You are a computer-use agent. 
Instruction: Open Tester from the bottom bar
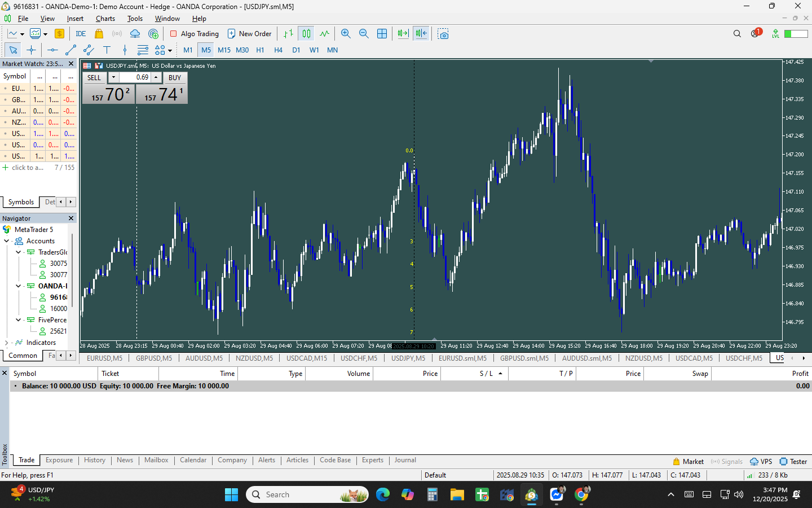pos(793,462)
